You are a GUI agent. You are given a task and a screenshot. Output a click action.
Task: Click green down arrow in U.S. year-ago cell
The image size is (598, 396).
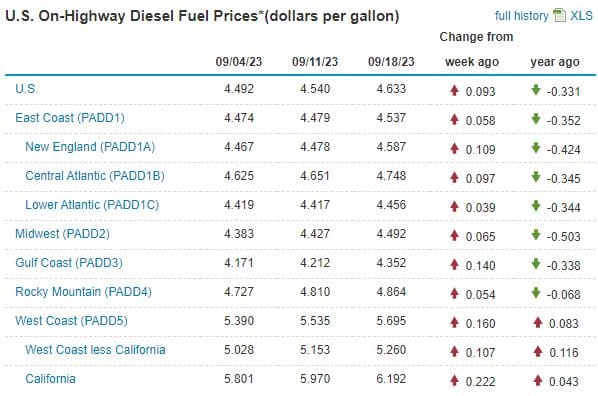pos(535,90)
